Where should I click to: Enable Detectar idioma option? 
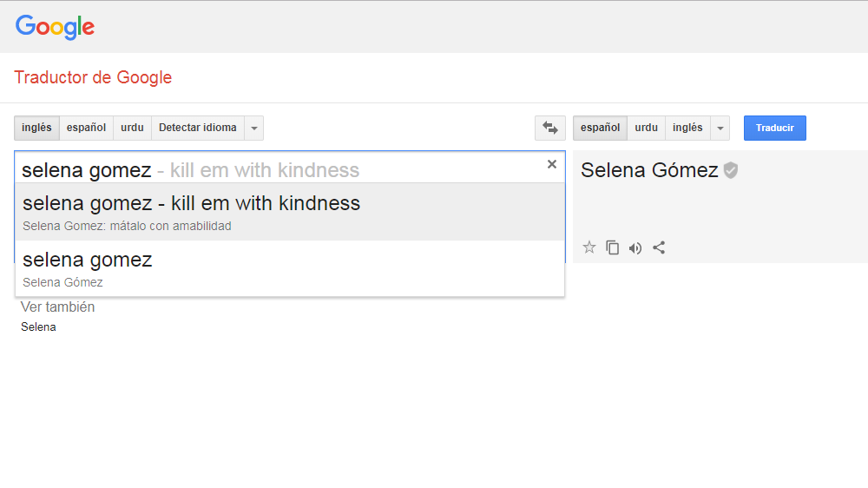(x=198, y=128)
